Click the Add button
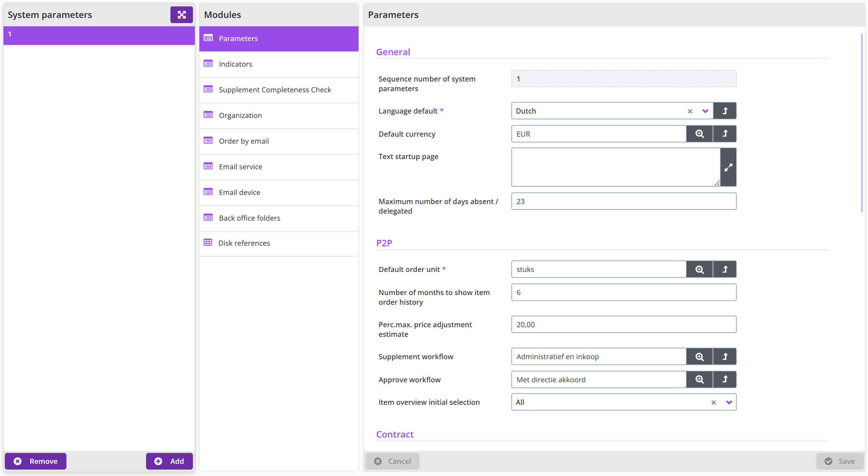This screenshot has height=476, width=868. coord(169,461)
